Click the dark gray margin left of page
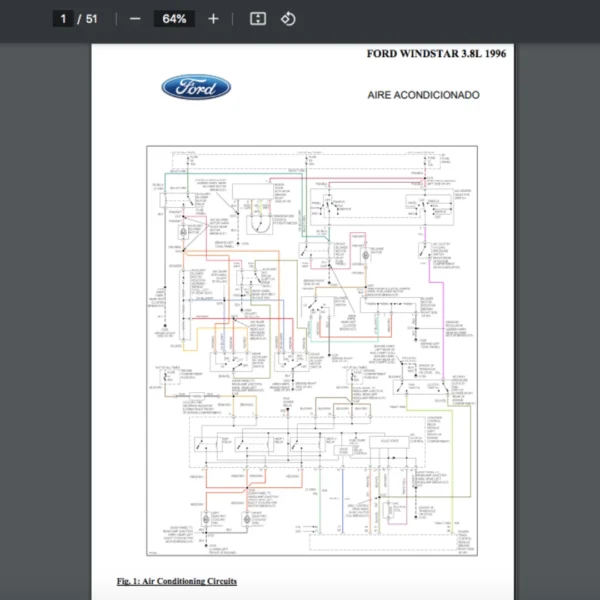The width and height of the screenshot is (600, 600). 45,320
